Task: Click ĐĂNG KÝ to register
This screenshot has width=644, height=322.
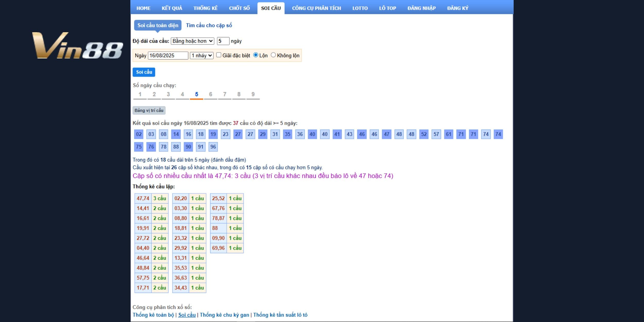Action: pyautogui.click(x=458, y=8)
